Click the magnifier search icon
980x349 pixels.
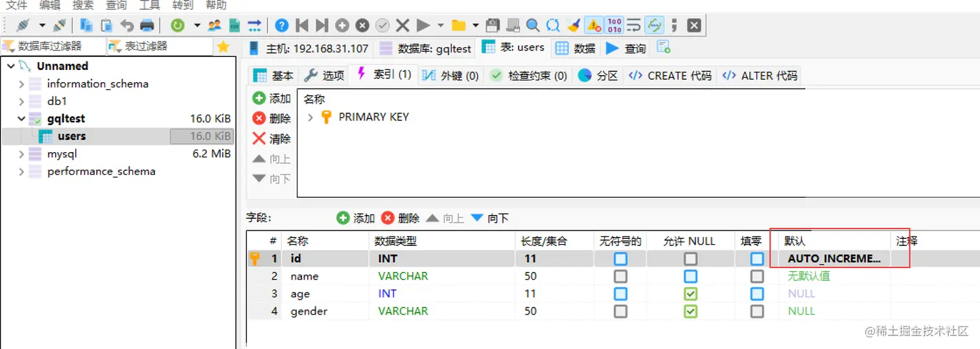533,25
